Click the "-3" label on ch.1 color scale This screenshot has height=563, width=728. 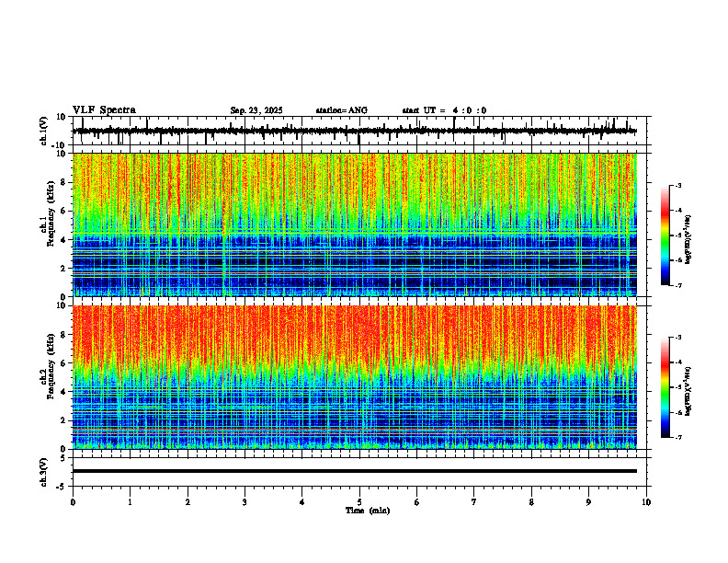pos(677,185)
